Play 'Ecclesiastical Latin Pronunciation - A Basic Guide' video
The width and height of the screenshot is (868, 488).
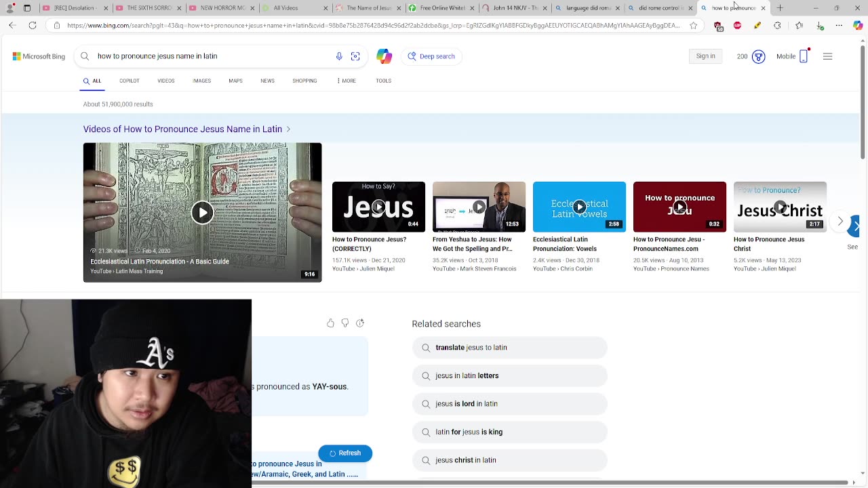point(202,212)
